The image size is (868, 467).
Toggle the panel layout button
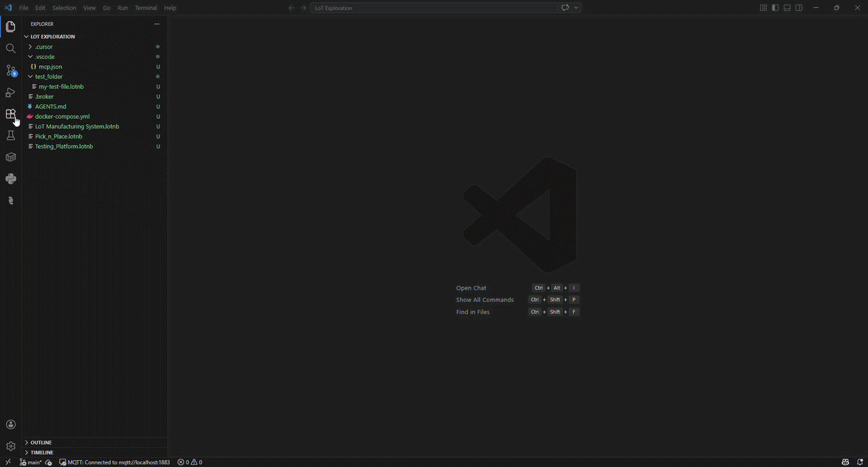click(x=785, y=7)
